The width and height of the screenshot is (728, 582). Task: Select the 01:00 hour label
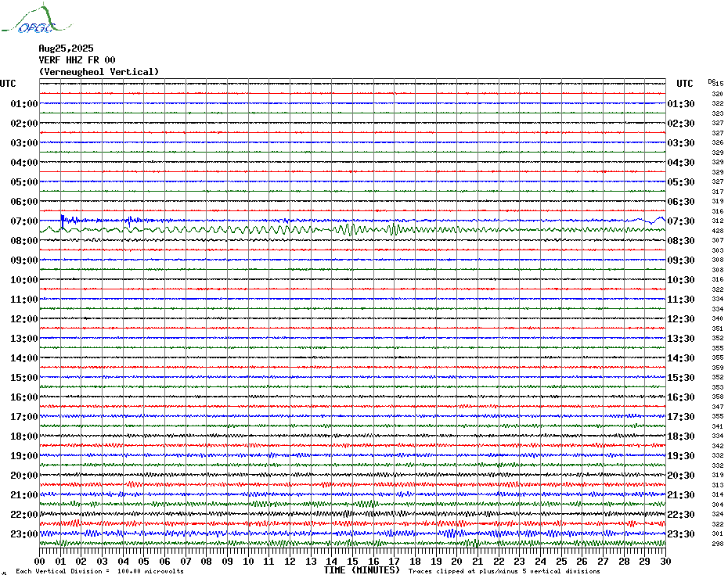tap(24, 103)
